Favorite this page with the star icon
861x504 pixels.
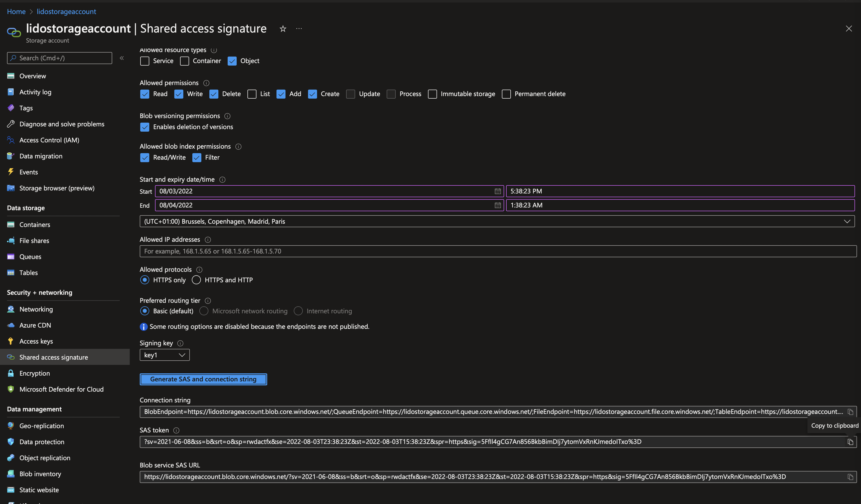click(x=282, y=29)
